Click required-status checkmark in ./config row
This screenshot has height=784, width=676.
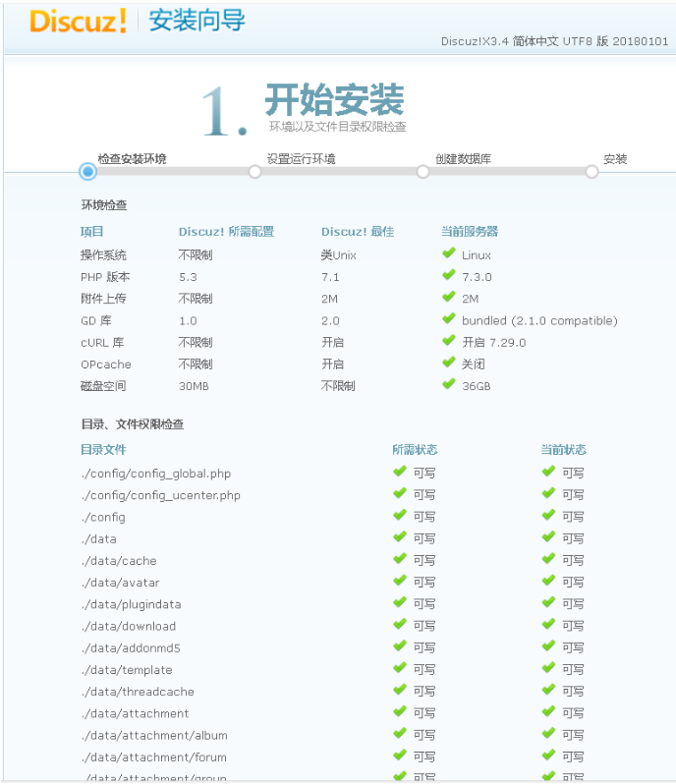[400, 515]
